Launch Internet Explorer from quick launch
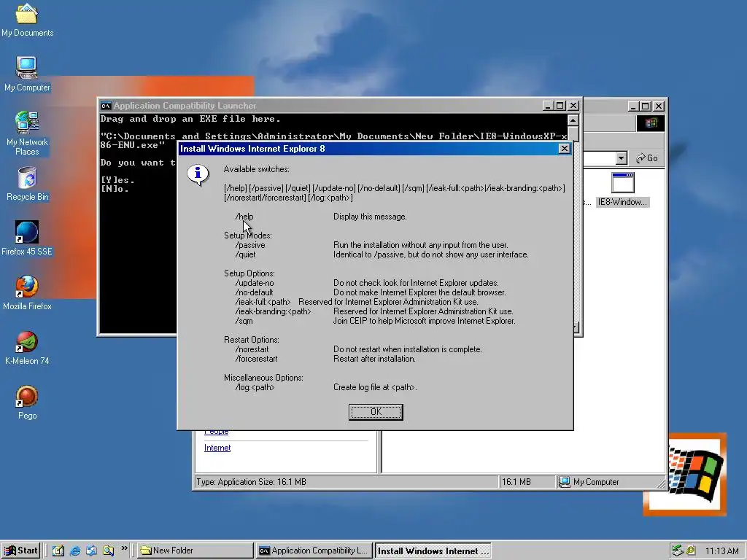The image size is (747, 560). point(75,551)
